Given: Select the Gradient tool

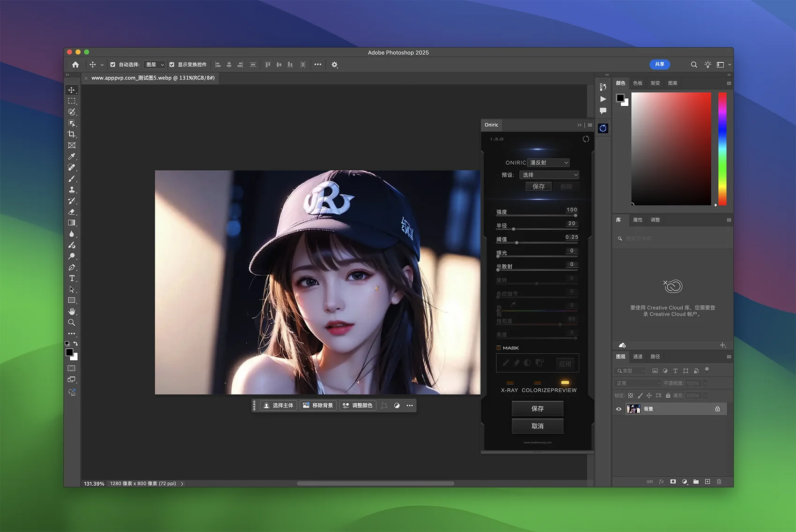Looking at the screenshot, I should point(72,223).
